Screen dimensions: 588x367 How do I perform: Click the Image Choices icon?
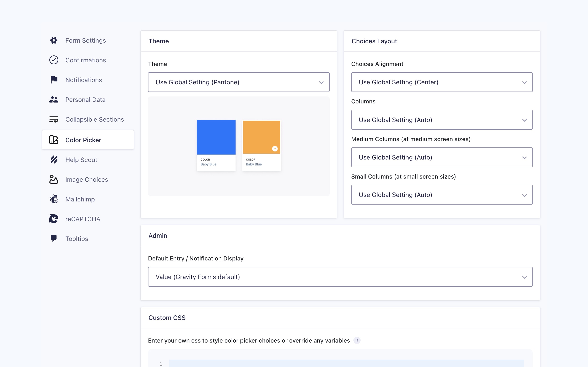(x=54, y=179)
